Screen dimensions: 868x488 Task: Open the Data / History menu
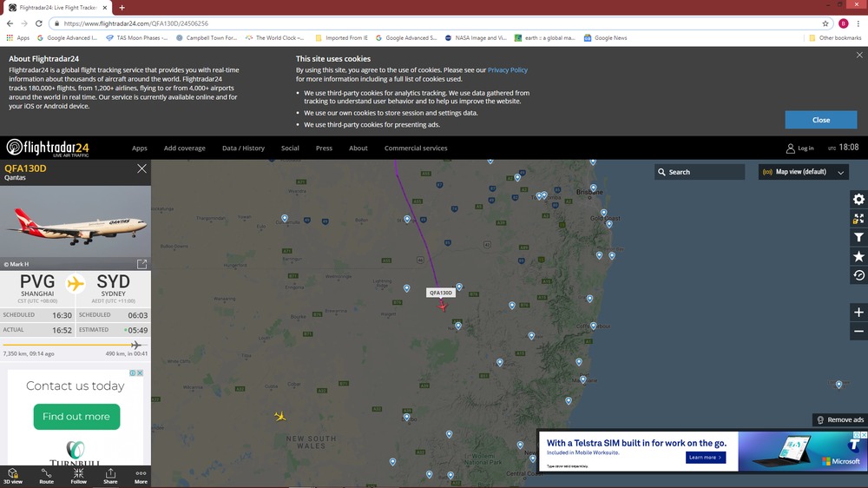pos(243,148)
